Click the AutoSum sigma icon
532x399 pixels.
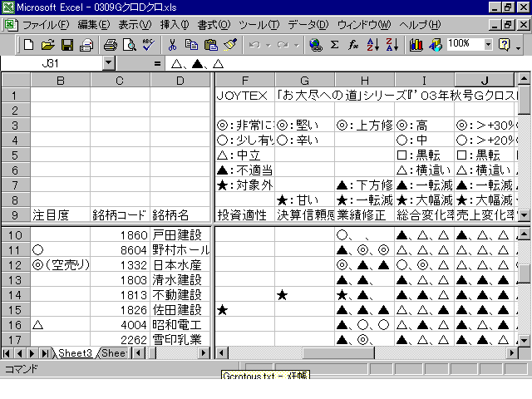click(x=334, y=45)
